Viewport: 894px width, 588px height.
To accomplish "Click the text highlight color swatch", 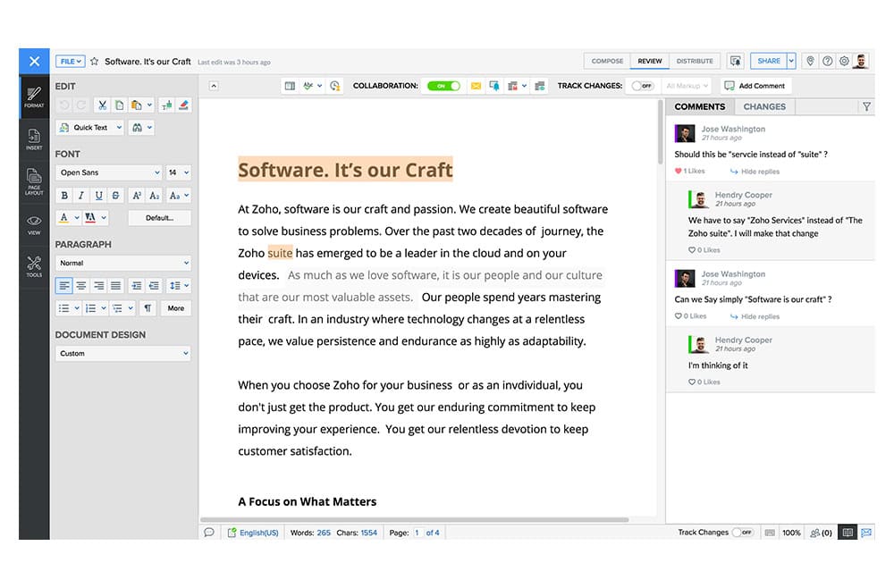I will [90, 218].
